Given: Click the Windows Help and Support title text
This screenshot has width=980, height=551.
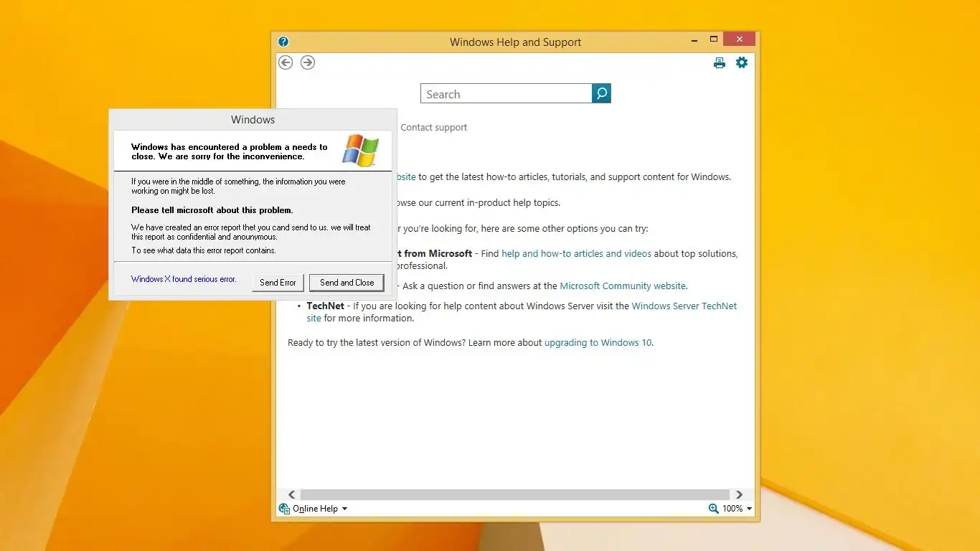Looking at the screenshot, I should tap(515, 42).
